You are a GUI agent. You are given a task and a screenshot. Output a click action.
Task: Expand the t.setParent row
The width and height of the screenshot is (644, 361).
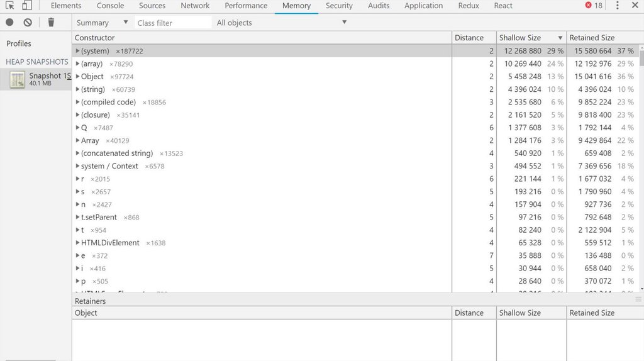tap(77, 217)
